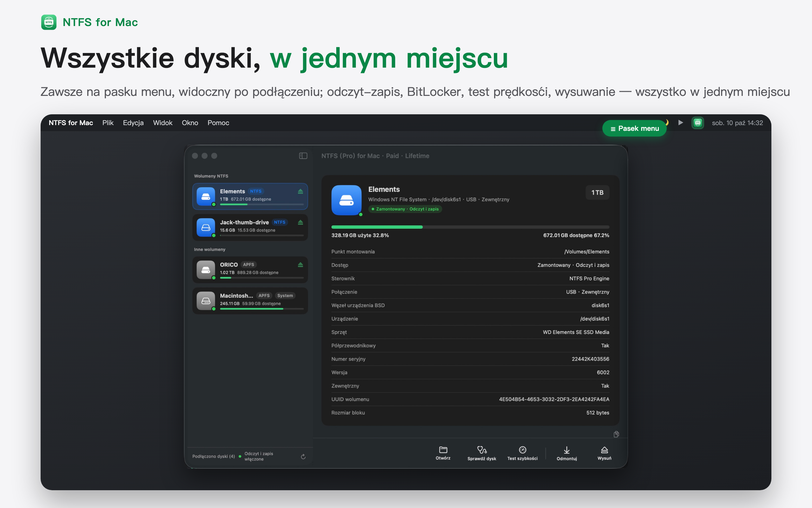
Task: Click the NTFS Pro Engine driver value
Action: [589, 278]
